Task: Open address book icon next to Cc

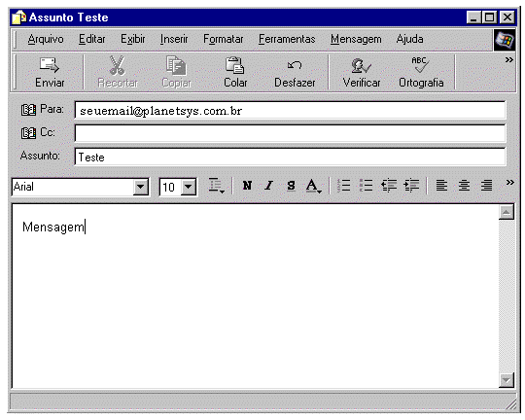Action: pyautogui.click(x=28, y=133)
